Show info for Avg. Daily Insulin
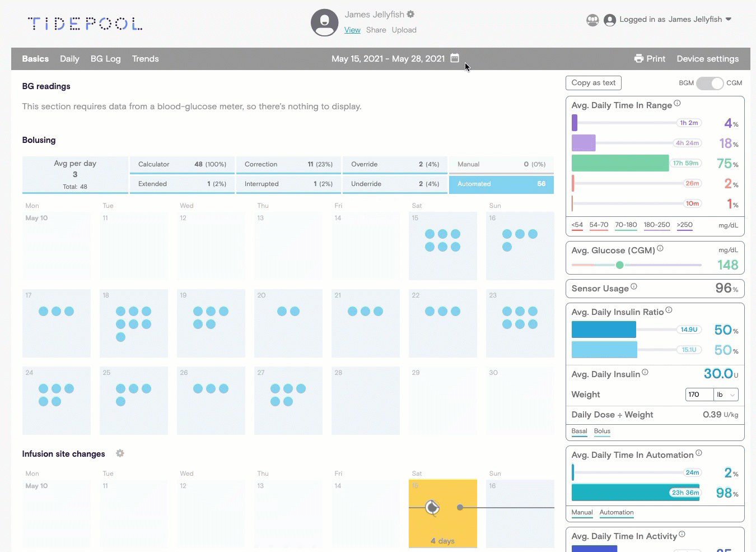The image size is (756, 552). (x=645, y=372)
